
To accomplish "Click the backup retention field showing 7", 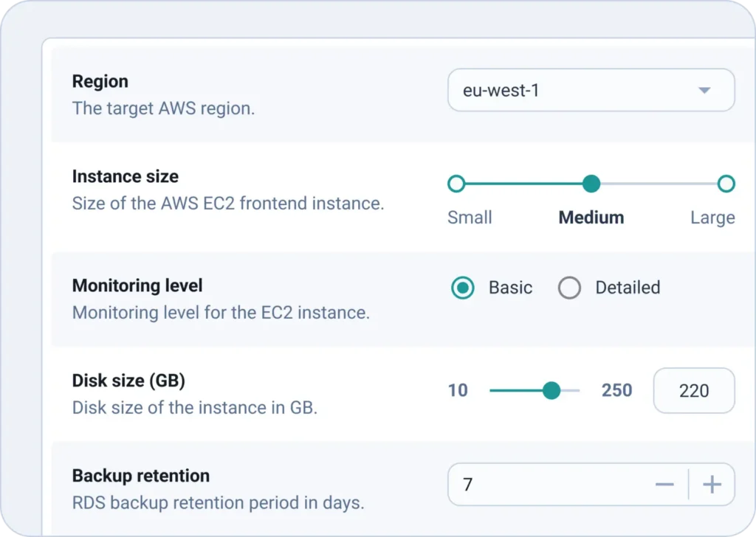I will 546,485.
